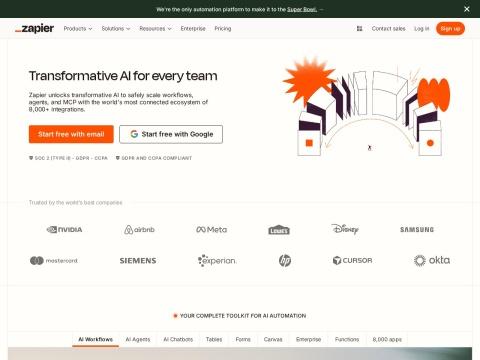The height and width of the screenshot is (360, 480).
Task: Click Start free with email
Action: click(x=71, y=134)
